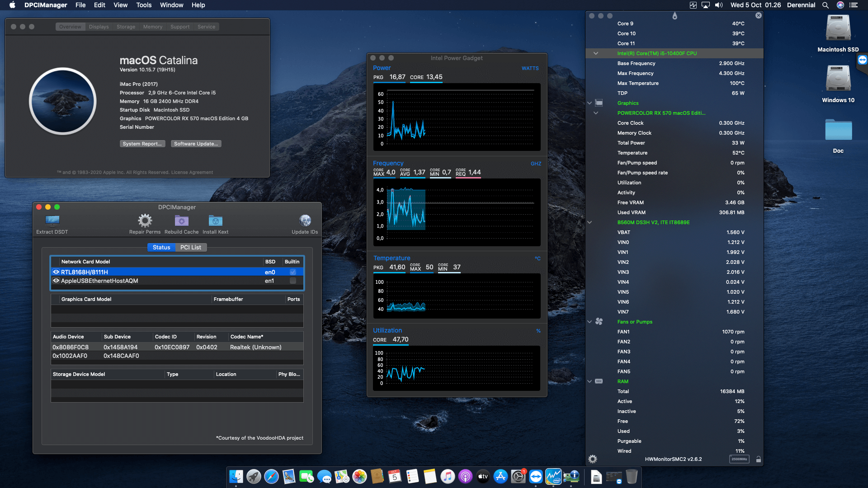Click the eye toggle next to RTL8168H
Viewport: 868px width, 488px height.
click(56, 272)
